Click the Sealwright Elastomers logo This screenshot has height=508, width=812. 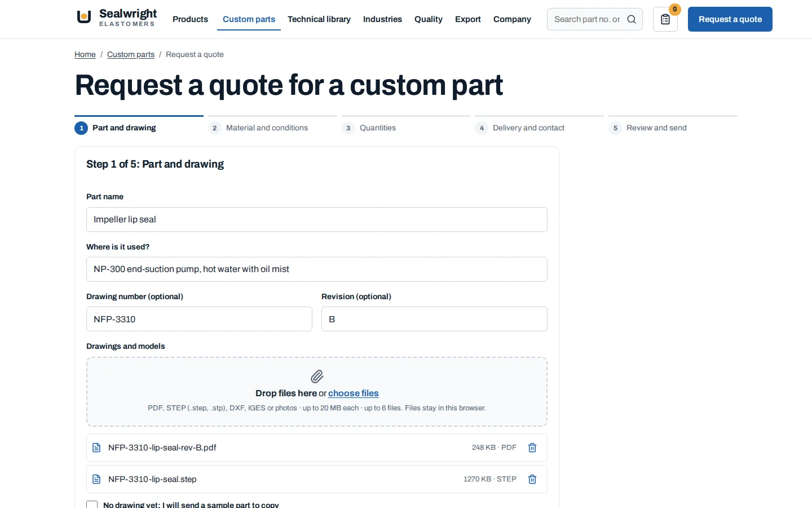click(117, 17)
